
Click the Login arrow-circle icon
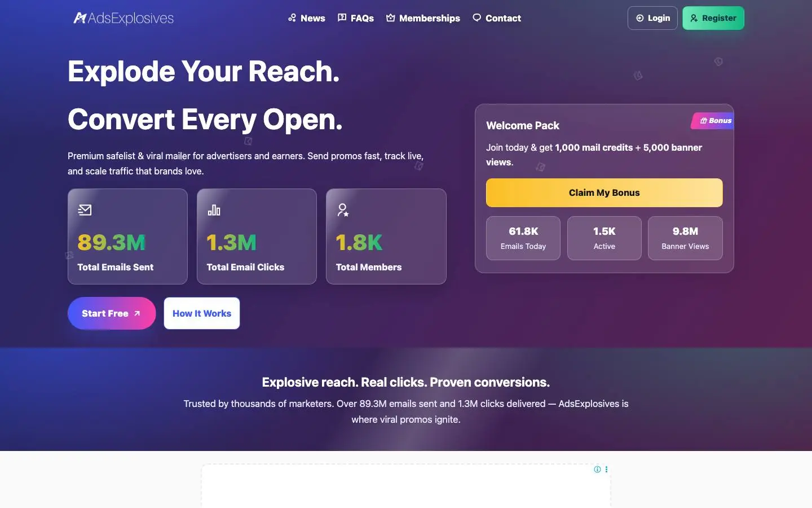[639, 18]
